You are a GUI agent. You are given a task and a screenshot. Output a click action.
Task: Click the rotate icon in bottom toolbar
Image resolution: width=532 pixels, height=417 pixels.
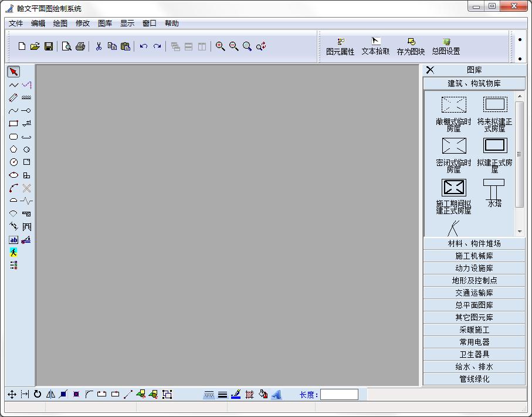tap(38, 394)
